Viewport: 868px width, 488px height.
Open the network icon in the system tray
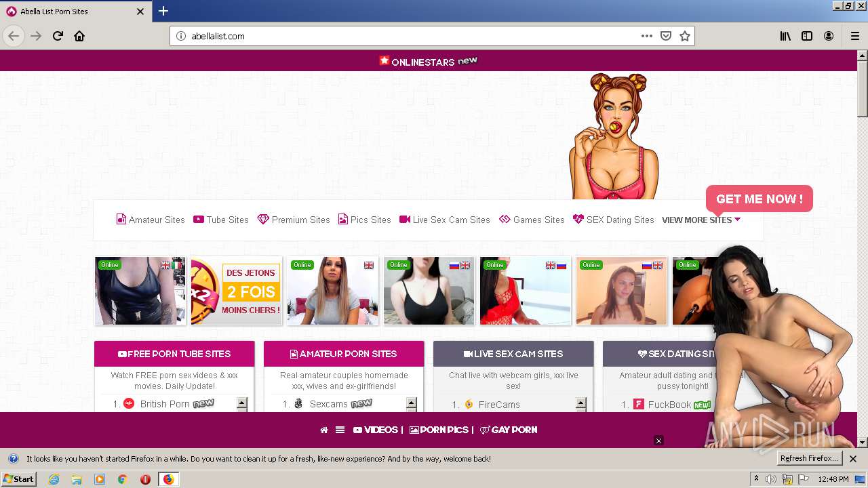coord(787,479)
